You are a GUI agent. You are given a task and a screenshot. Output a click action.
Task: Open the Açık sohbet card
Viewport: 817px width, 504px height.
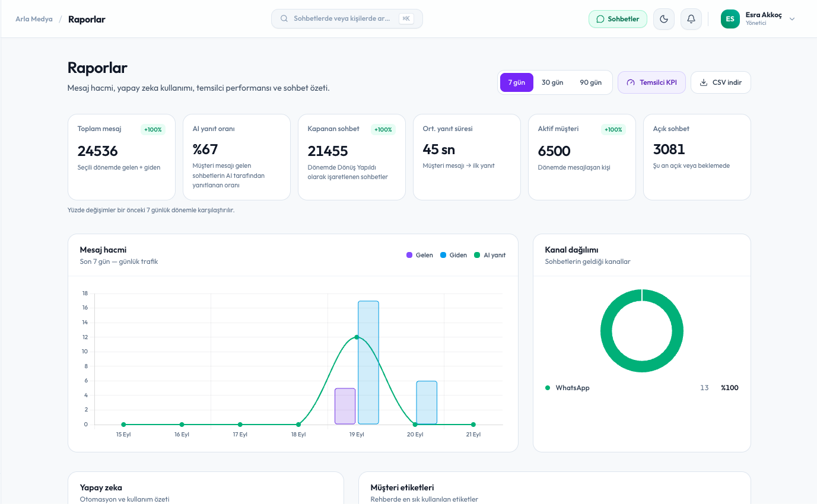(x=697, y=157)
